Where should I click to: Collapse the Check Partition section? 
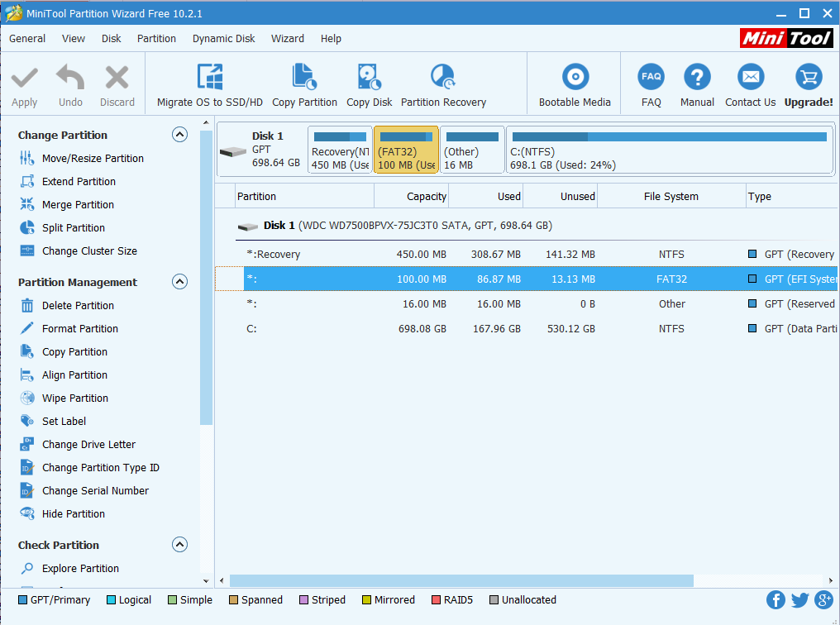click(x=179, y=545)
